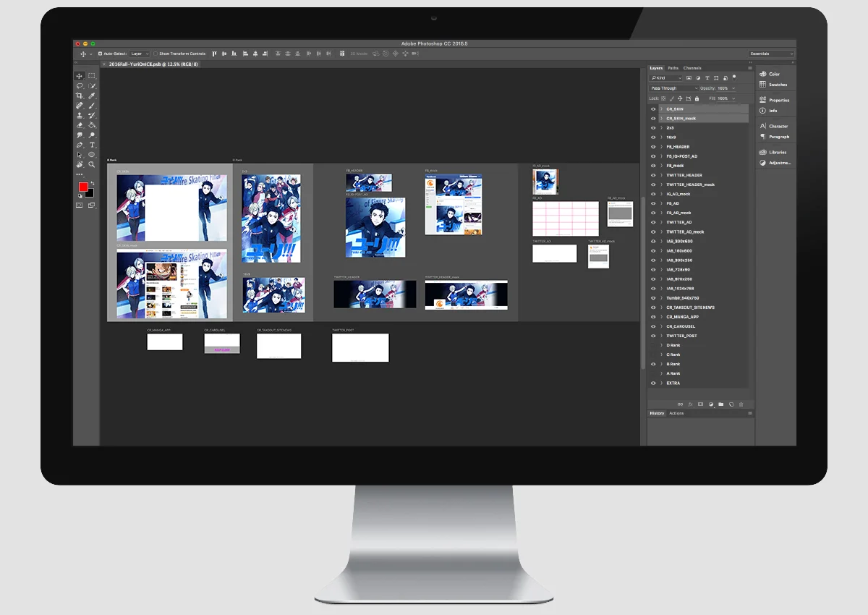Switch to the Paths tab
Viewport: 868px width, 615px height.
pyautogui.click(x=673, y=68)
